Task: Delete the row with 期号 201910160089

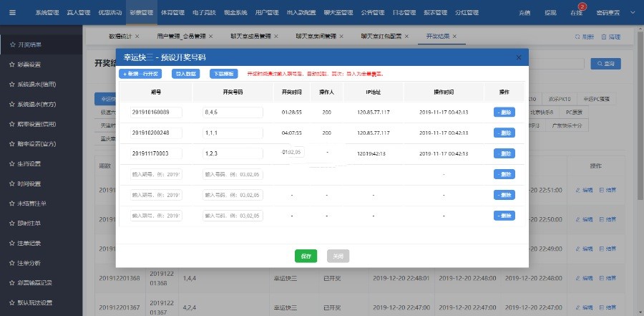Action: pos(504,112)
